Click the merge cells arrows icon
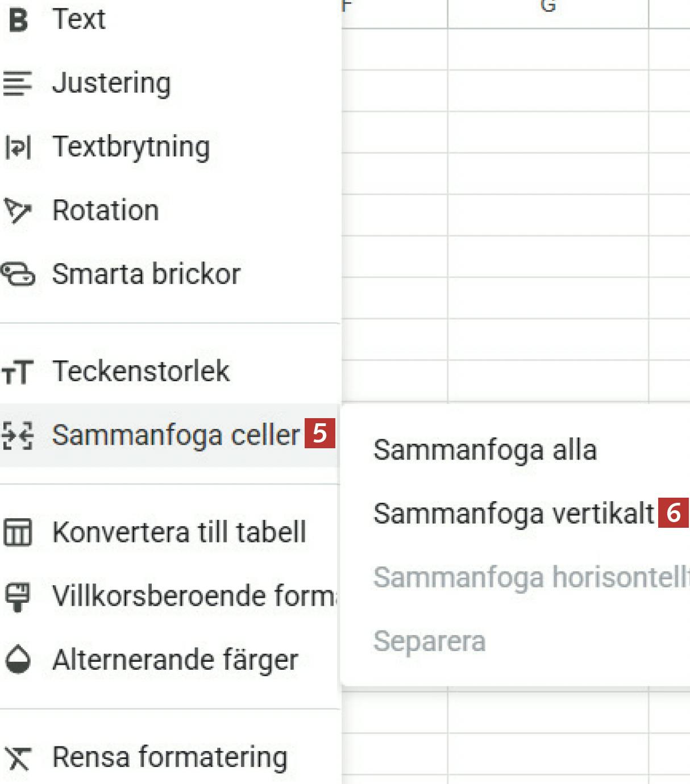Image resolution: width=690 pixels, height=784 pixels. 18,436
